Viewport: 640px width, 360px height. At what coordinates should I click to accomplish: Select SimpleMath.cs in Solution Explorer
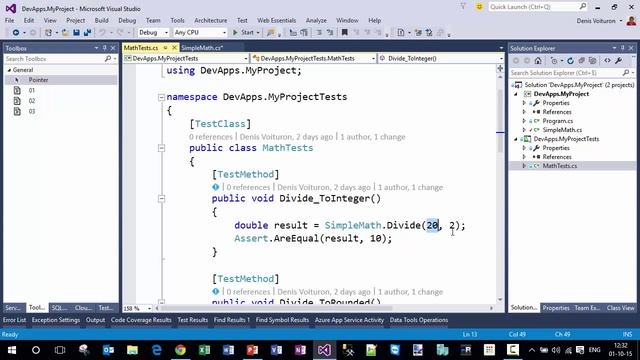(x=562, y=130)
